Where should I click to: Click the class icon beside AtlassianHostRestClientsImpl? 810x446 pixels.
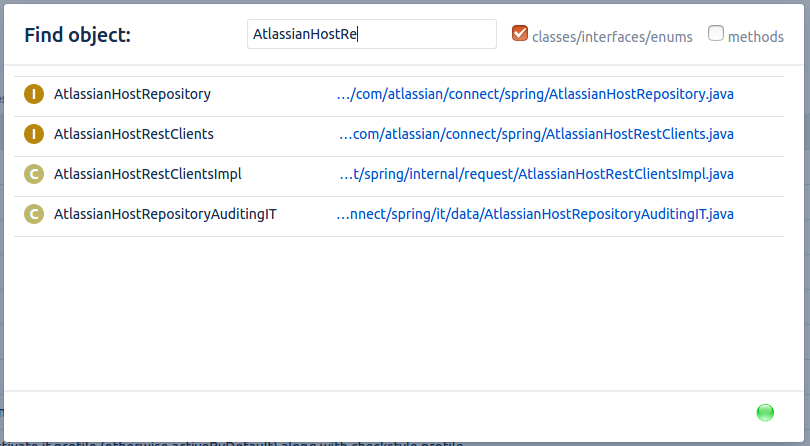point(34,174)
